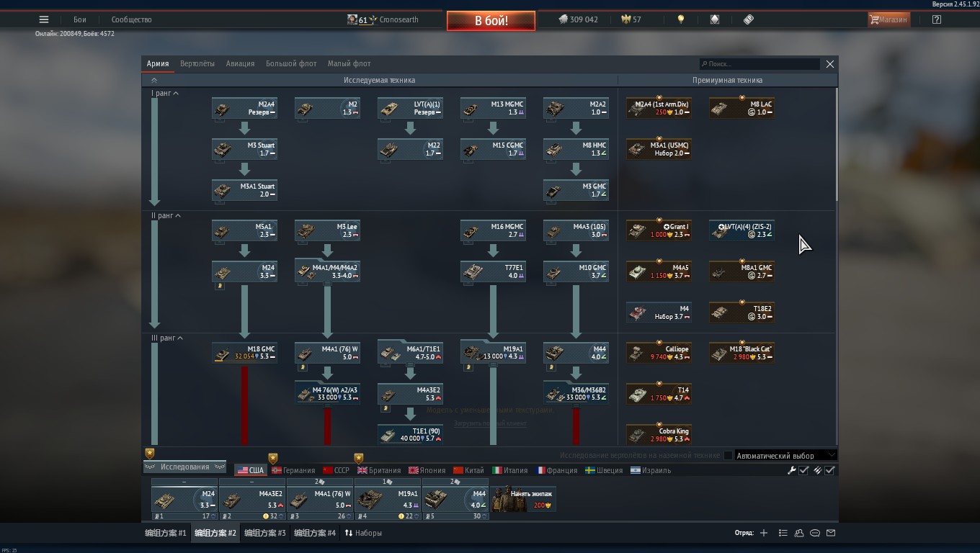The height and width of the screenshot is (553, 980).
Task: Open the tickets icon in top bar
Action: [749, 19]
